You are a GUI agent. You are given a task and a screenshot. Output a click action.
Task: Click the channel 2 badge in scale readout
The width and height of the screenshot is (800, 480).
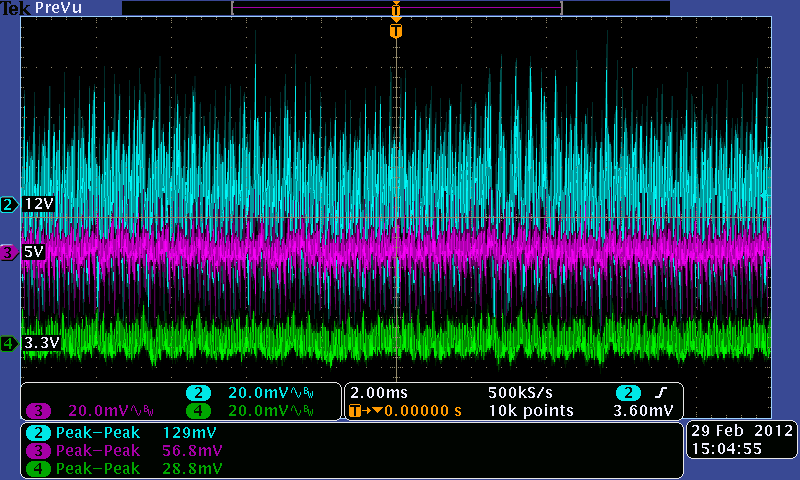pyautogui.click(x=198, y=393)
